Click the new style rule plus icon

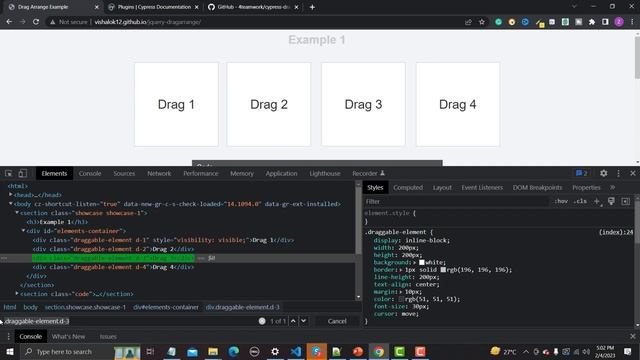click(x=597, y=201)
